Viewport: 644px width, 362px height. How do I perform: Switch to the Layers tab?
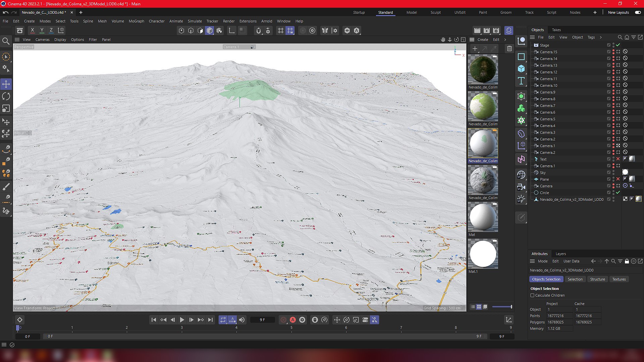(560, 254)
